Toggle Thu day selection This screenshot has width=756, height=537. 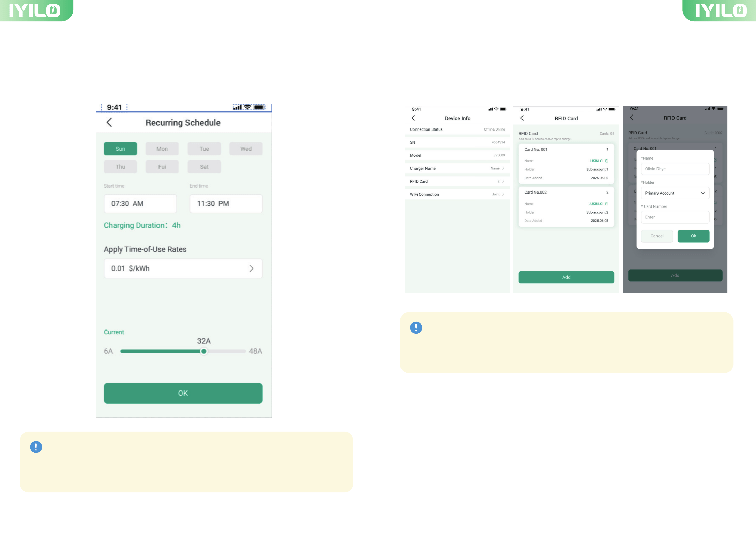click(x=120, y=167)
